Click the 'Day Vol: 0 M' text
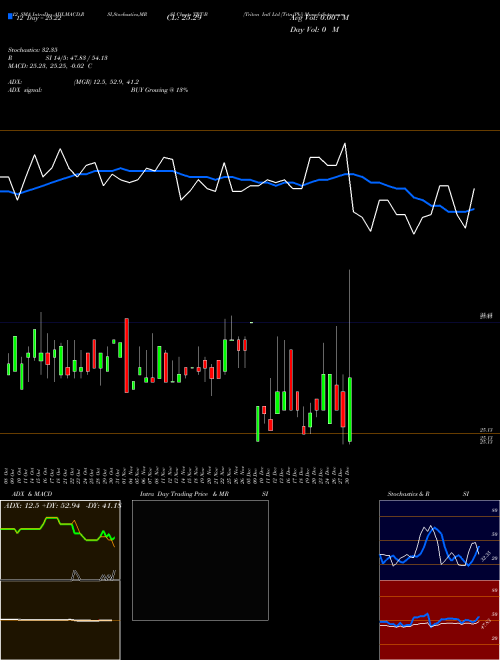 (x=314, y=30)
